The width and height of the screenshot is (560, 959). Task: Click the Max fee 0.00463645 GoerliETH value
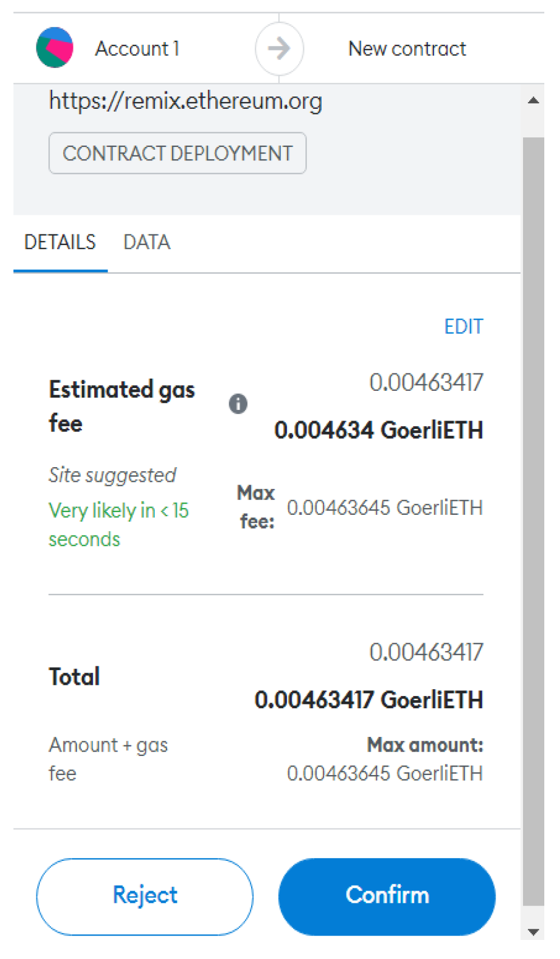tap(385, 508)
